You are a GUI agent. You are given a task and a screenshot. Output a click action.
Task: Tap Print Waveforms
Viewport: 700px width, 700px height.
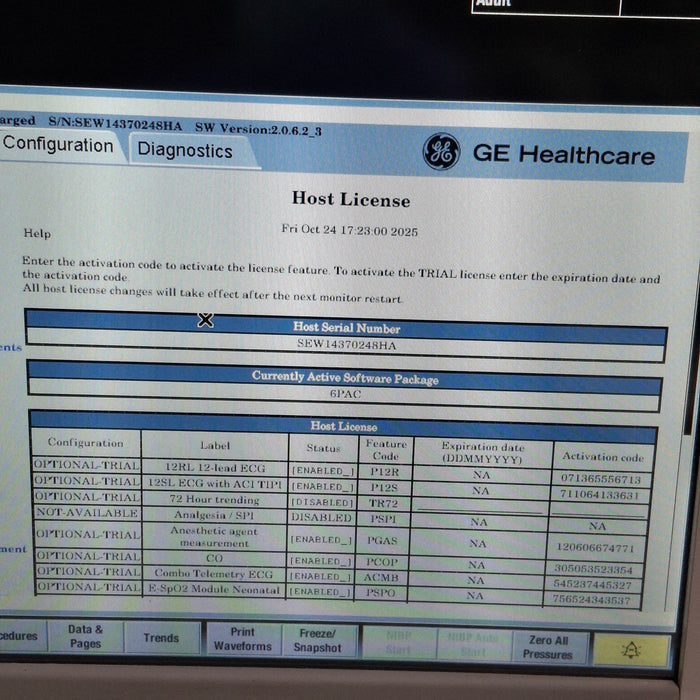tap(242, 639)
